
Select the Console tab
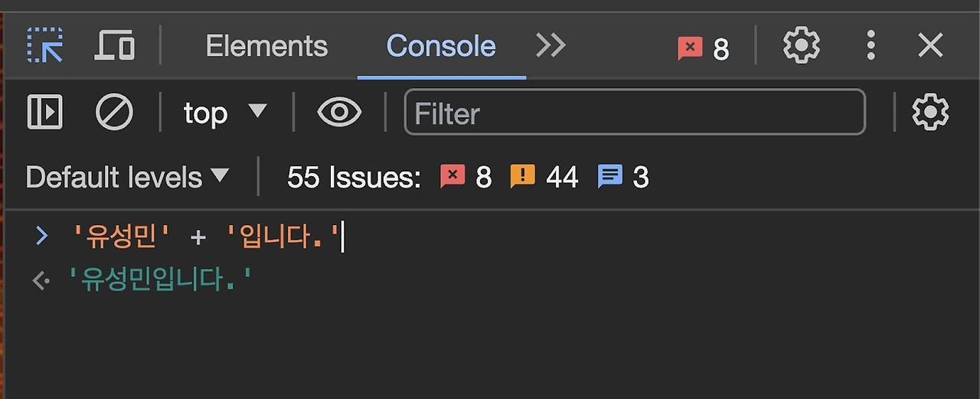coord(441,47)
